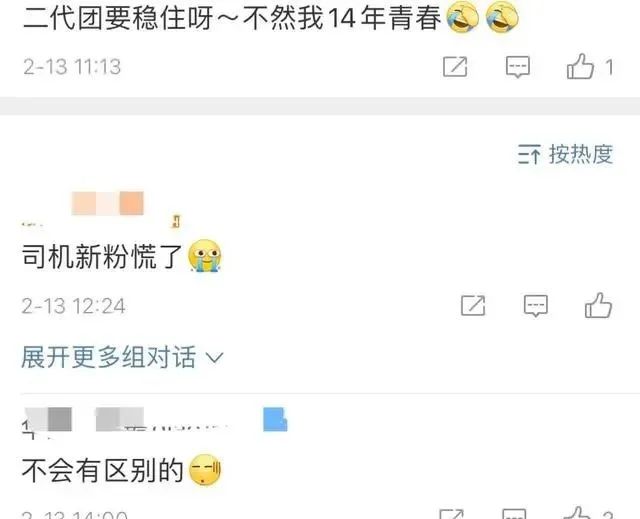
Task: Reply to the 不会有区别的 comment
Action: [x=514, y=514]
